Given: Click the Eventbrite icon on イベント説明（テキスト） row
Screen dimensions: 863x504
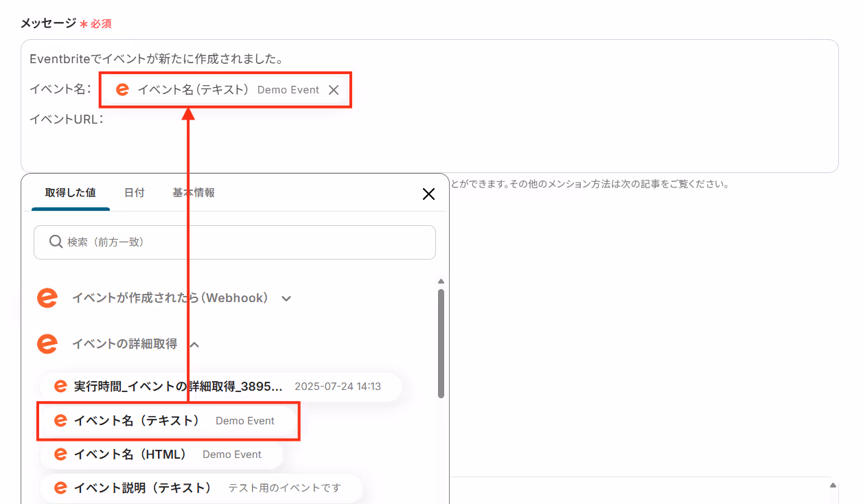Looking at the screenshot, I should 60,488.
